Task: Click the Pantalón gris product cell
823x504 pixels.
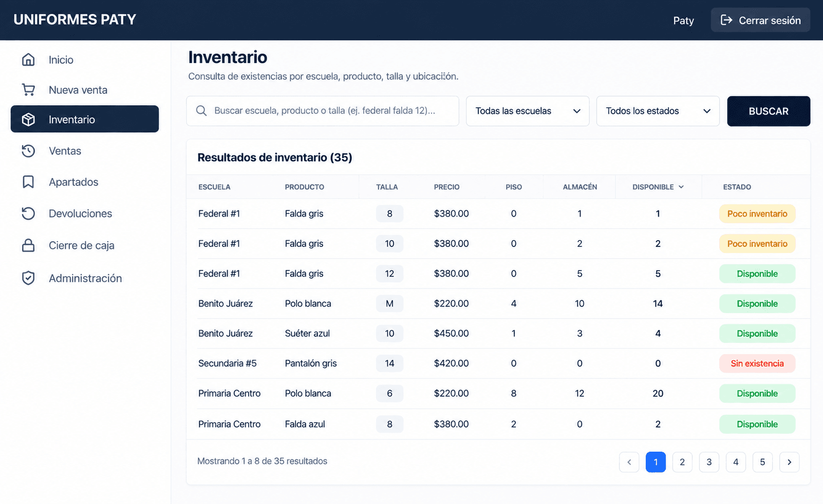Action: pyautogui.click(x=311, y=363)
